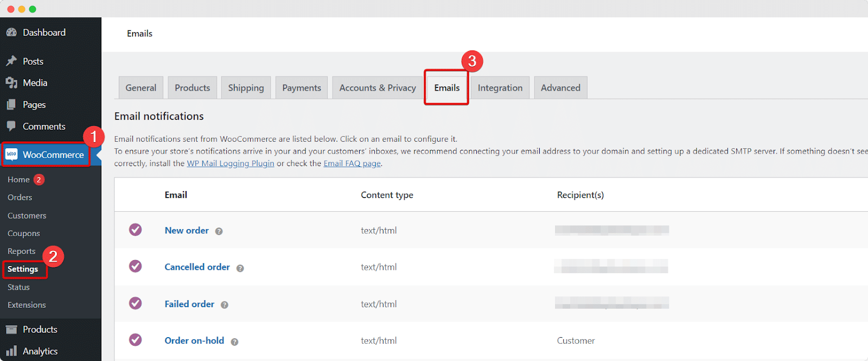The height and width of the screenshot is (361, 868).
Task: Go to WooCommerce Orders submenu
Action: pyautogui.click(x=20, y=198)
